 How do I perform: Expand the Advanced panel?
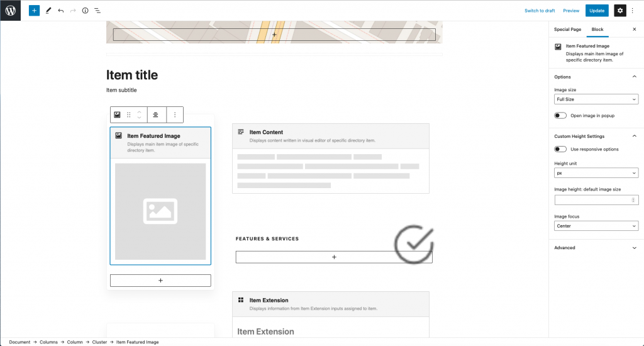click(596, 248)
